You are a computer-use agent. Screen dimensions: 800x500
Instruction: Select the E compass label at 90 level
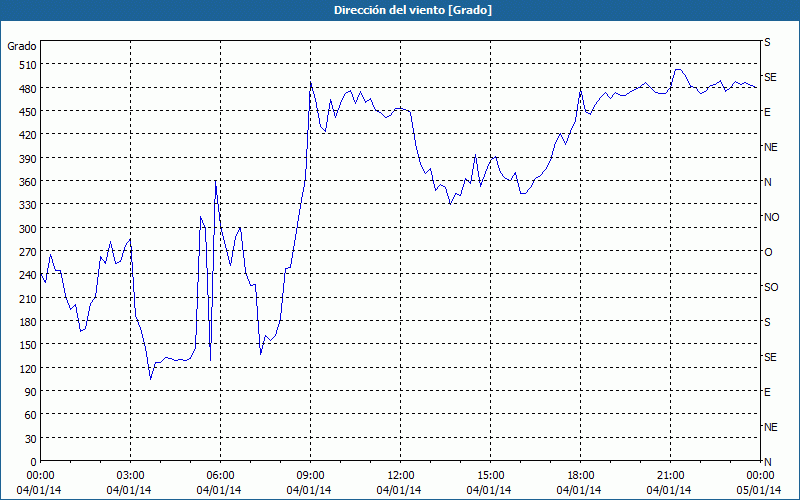tap(767, 392)
